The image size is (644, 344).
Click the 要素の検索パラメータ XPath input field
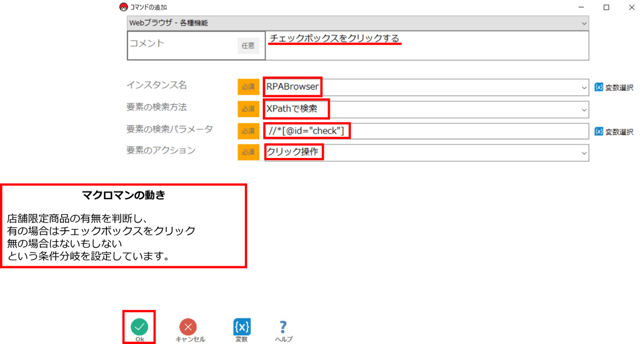(x=426, y=132)
